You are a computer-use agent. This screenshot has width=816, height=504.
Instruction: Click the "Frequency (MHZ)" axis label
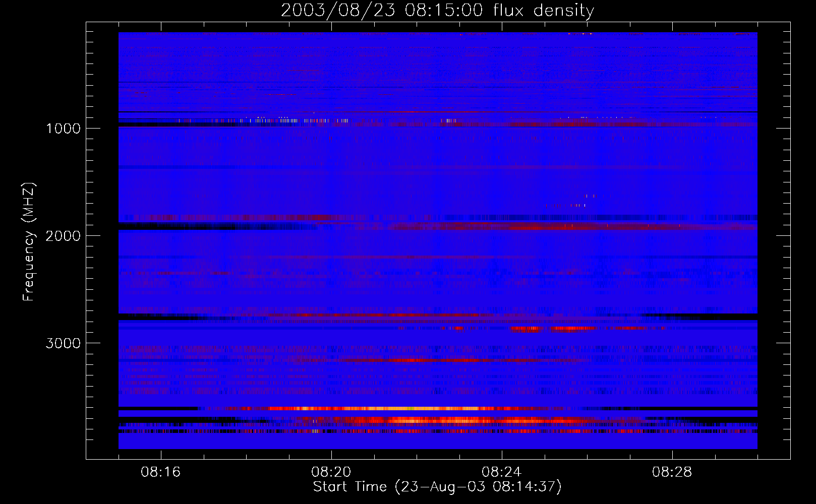coord(29,242)
